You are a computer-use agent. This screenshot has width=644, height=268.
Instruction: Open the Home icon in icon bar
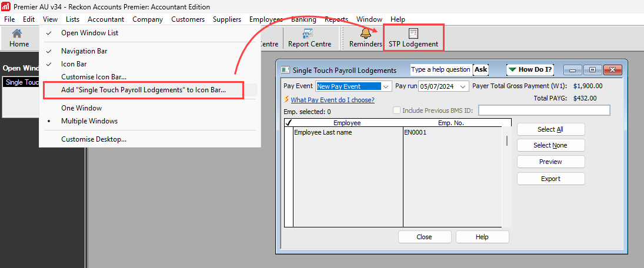pyautogui.click(x=19, y=38)
